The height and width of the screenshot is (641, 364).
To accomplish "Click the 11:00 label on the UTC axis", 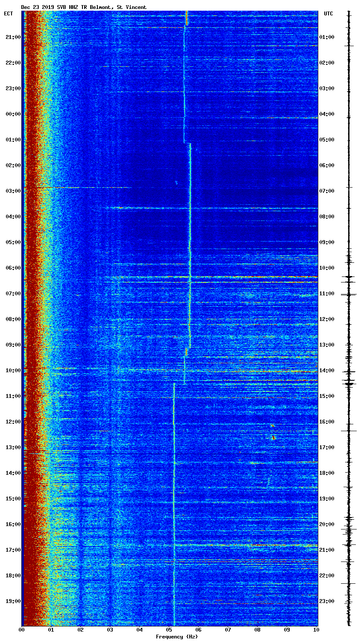I will click(x=327, y=294).
